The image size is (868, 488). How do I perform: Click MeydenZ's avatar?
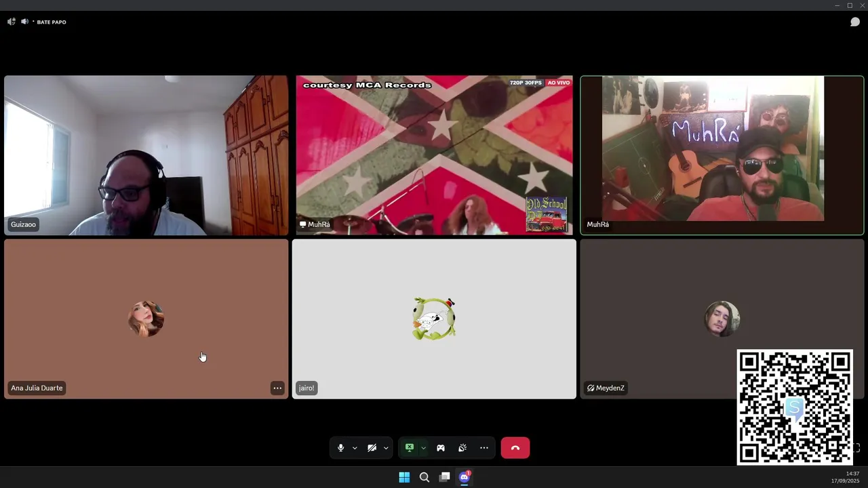[x=722, y=319]
